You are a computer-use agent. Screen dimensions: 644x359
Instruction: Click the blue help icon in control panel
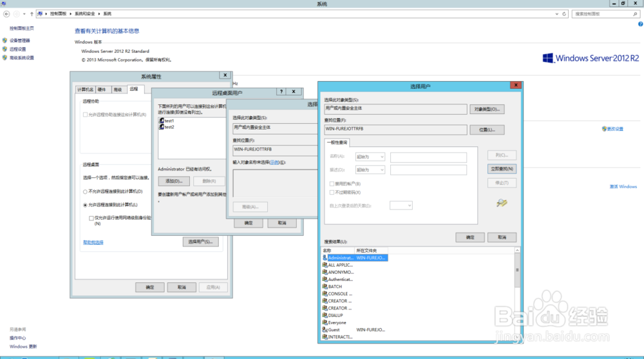click(640, 24)
